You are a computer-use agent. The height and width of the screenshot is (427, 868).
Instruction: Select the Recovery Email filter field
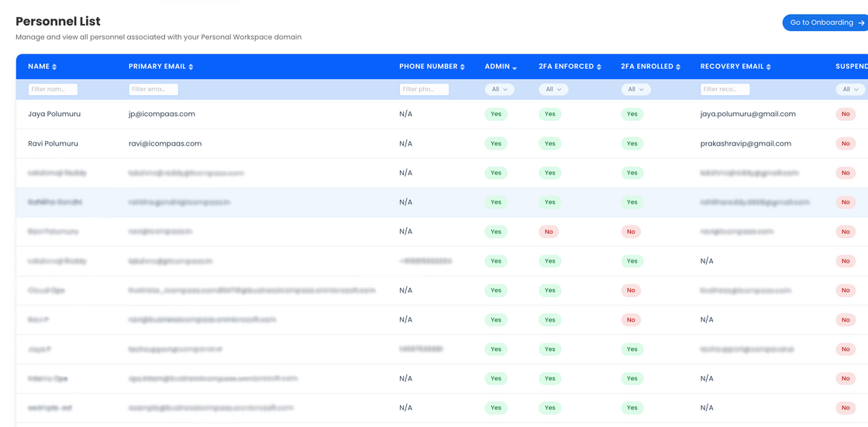pyautogui.click(x=725, y=90)
